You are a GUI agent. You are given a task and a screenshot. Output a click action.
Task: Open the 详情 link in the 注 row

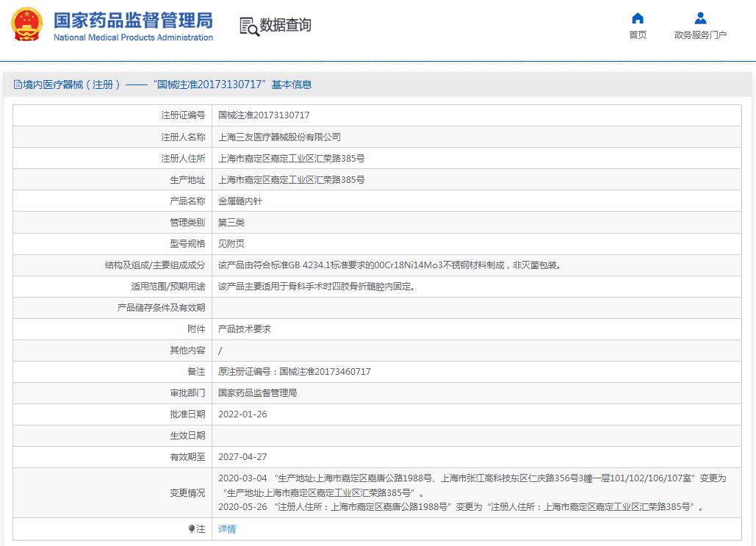click(x=227, y=529)
